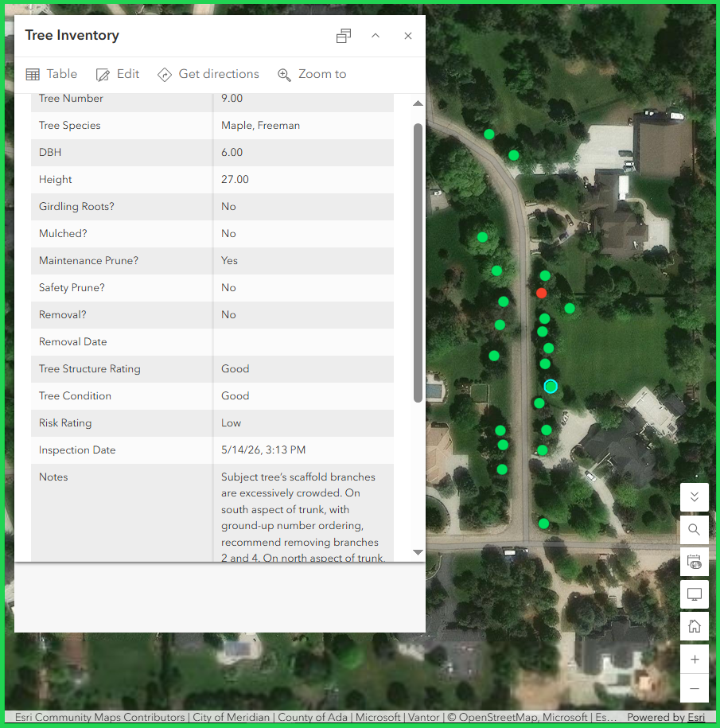This screenshot has width=720, height=728.
Task: Zoom out with minus button
Action: coord(694,688)
